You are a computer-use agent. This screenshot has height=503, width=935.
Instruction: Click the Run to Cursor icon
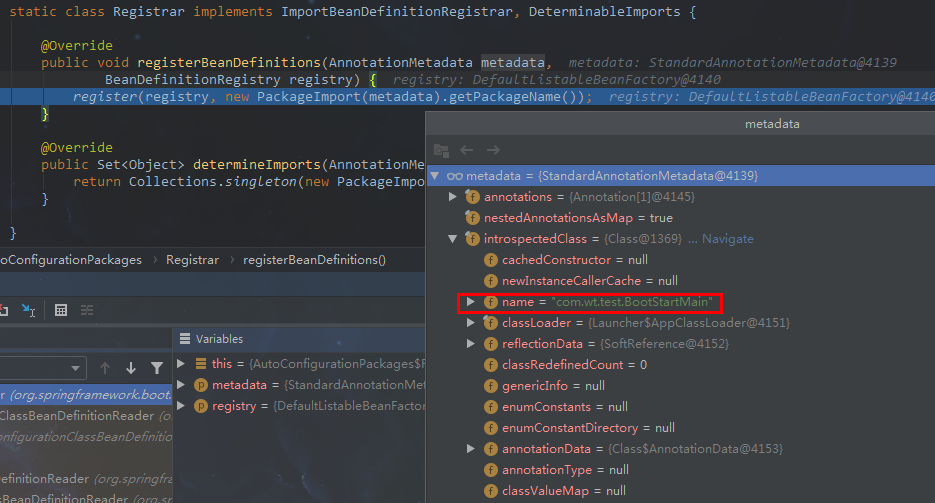(x=28, y=310)
